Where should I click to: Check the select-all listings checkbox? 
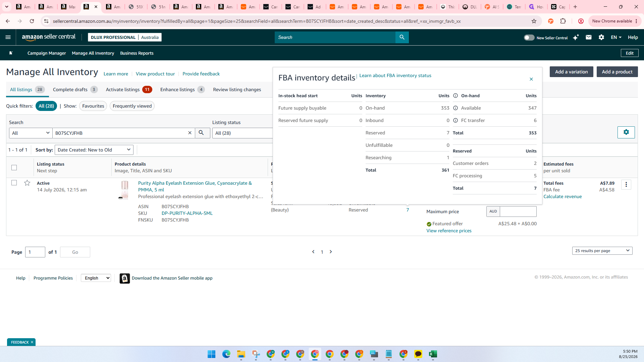tap(14, 167)
